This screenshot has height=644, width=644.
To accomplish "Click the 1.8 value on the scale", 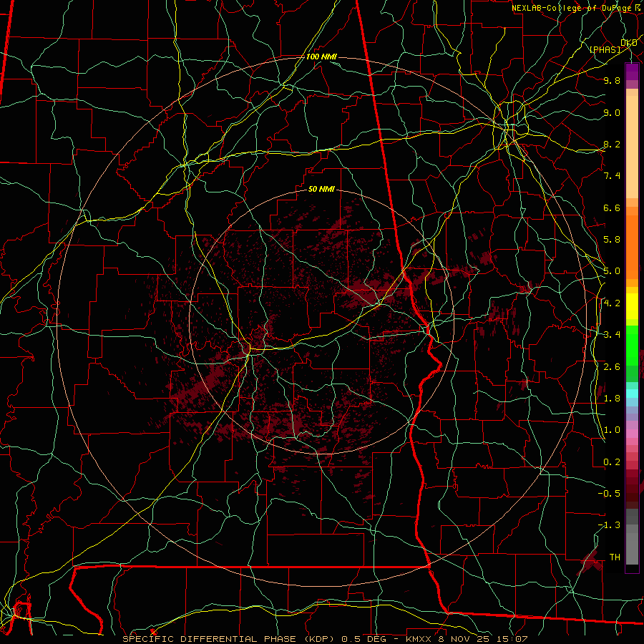I will [612, 399].
